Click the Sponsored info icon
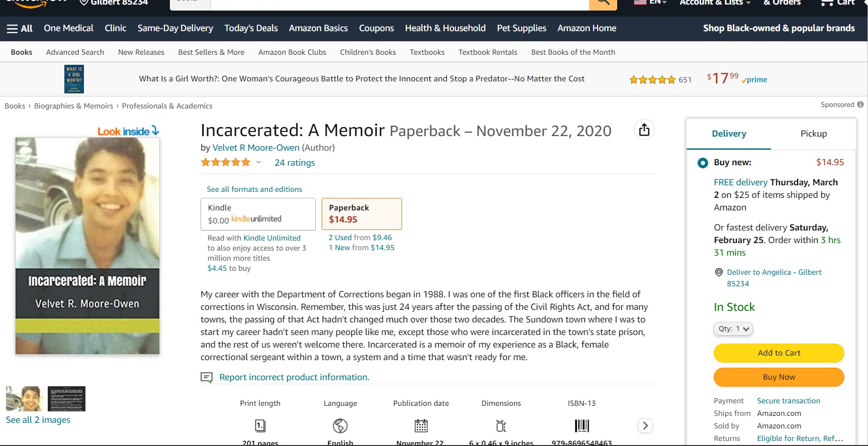868x446 pixels. 860,104
